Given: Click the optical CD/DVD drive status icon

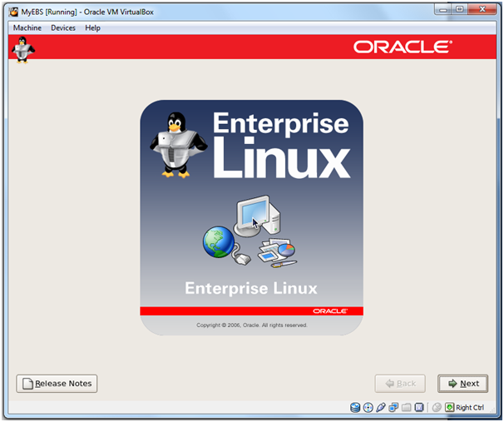Looking at the screenshot, I should pos(368,408).
